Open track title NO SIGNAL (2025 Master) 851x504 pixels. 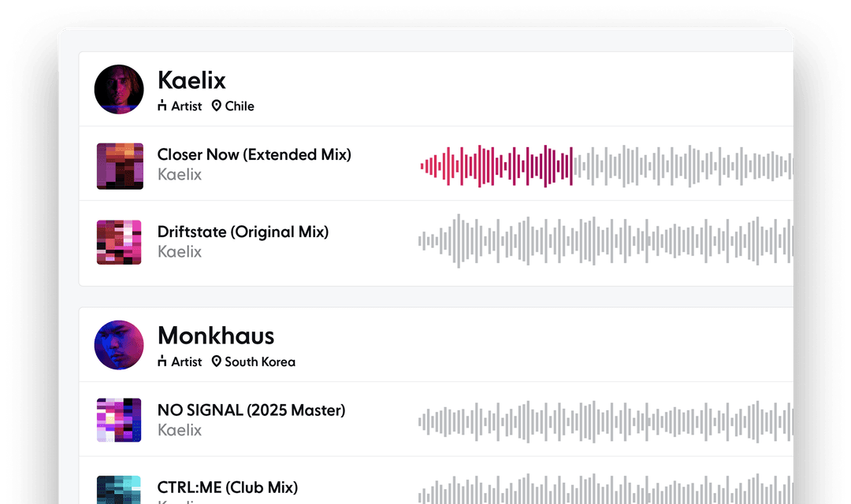click(x=251, y=410)
